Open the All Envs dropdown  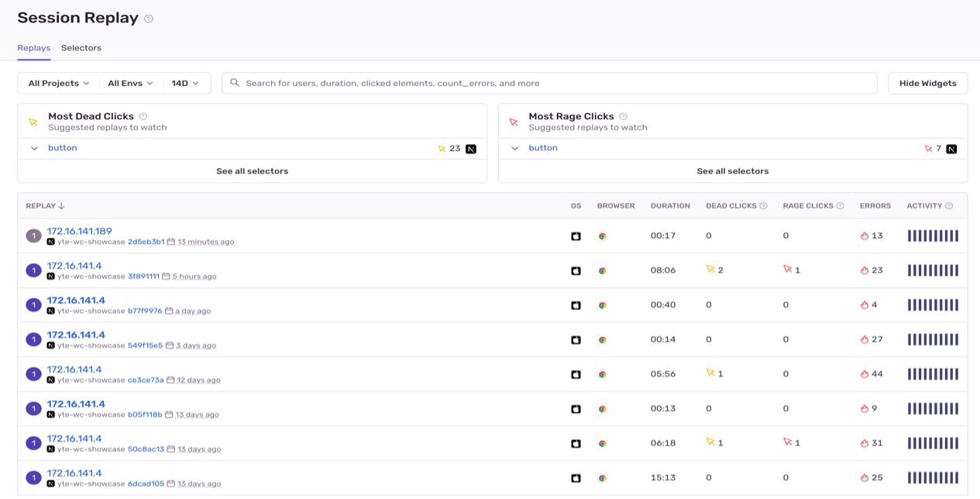(x=130, y=84)
